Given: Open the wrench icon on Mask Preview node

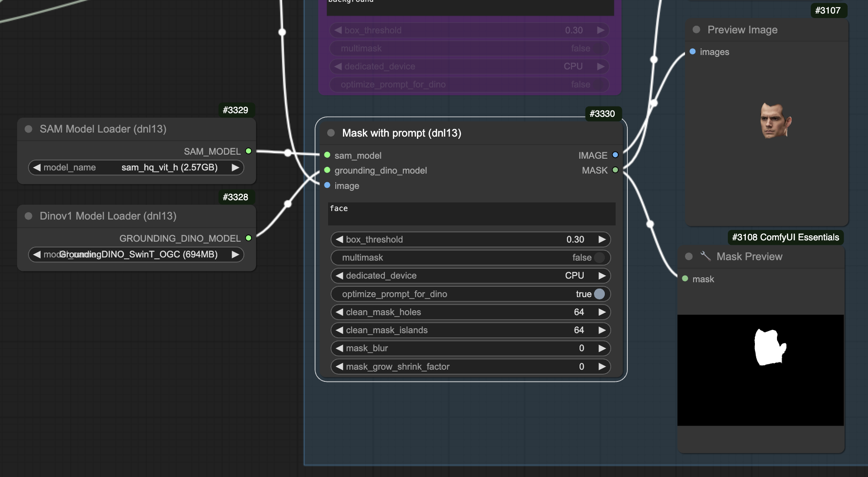Looking at the screenshot, I should (706, 256).
